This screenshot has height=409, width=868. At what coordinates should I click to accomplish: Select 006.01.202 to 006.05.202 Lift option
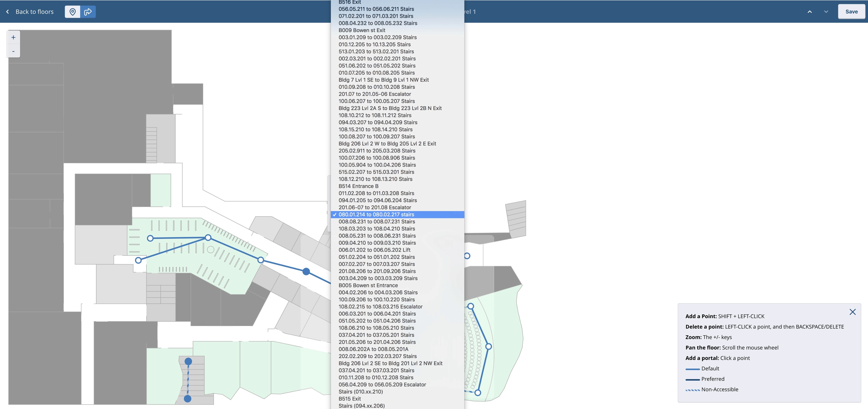374,250
